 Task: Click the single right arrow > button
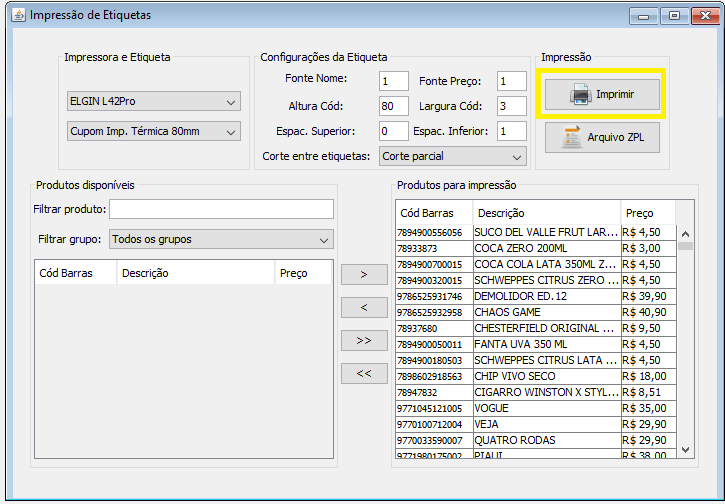[x=364, y=275]
